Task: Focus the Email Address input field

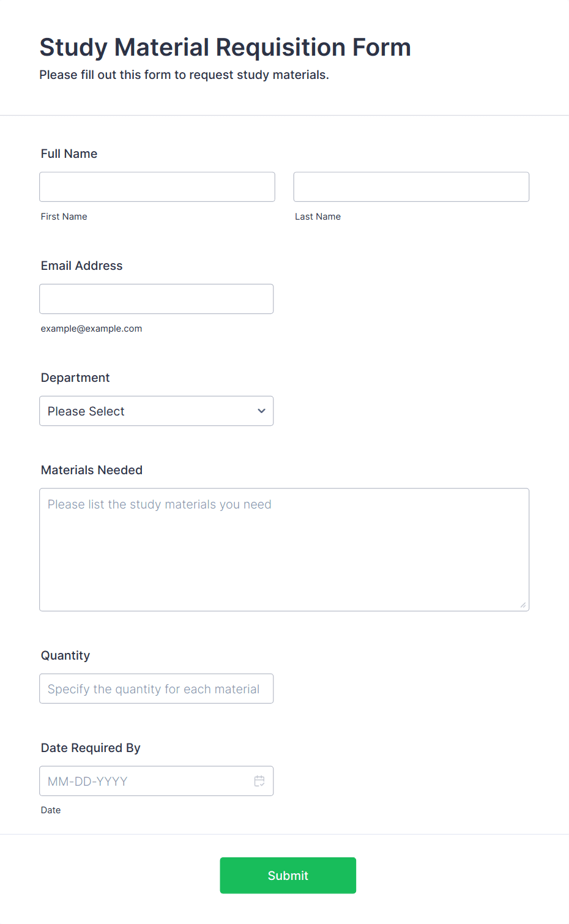Action: (157, 299)
